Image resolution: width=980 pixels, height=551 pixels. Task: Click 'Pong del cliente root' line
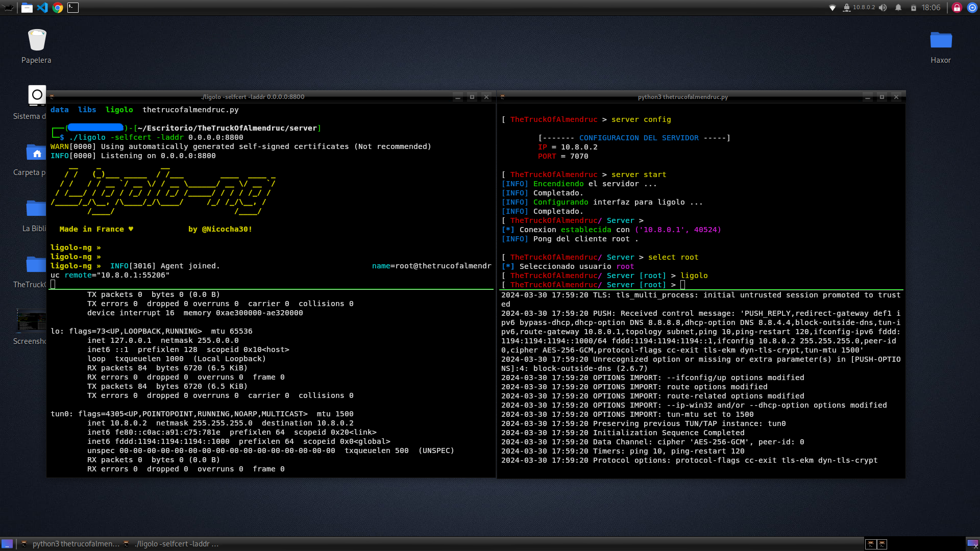[x=570, y=239]
